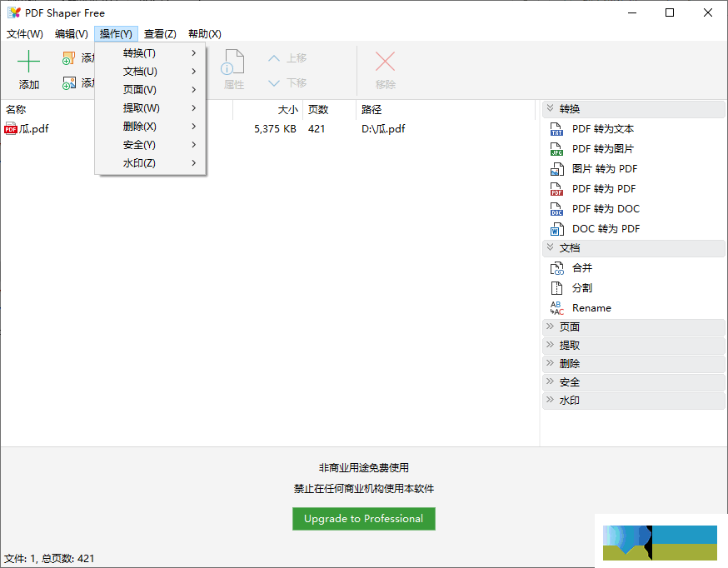728x568 pixels.
Task: Click Upgrade to Professional button
Action: click(363, 519)
